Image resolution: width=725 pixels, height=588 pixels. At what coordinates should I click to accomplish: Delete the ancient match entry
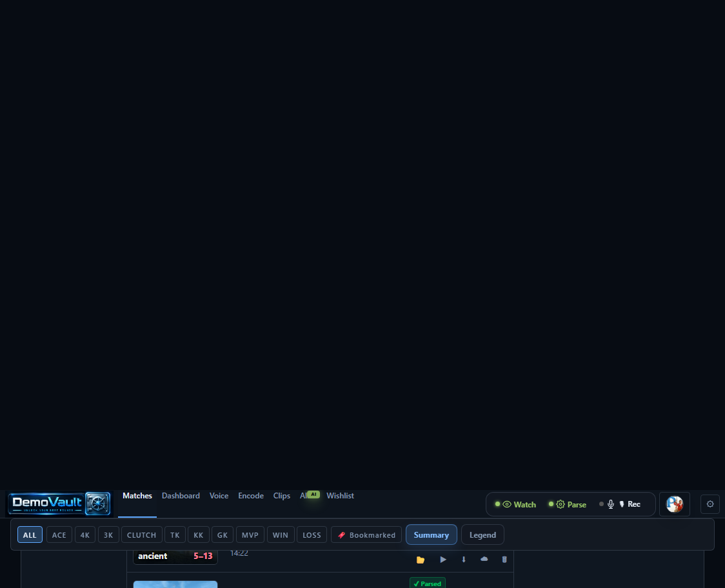[504, 560]
